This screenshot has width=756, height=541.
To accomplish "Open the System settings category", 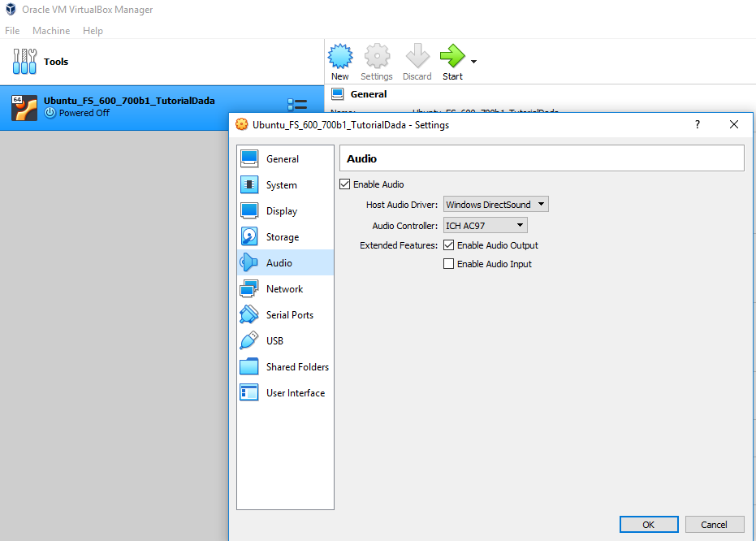I will (x=281, y=185).
